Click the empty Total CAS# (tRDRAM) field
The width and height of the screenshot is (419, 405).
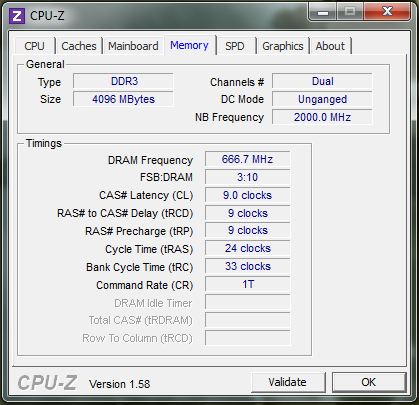[247, 320]
